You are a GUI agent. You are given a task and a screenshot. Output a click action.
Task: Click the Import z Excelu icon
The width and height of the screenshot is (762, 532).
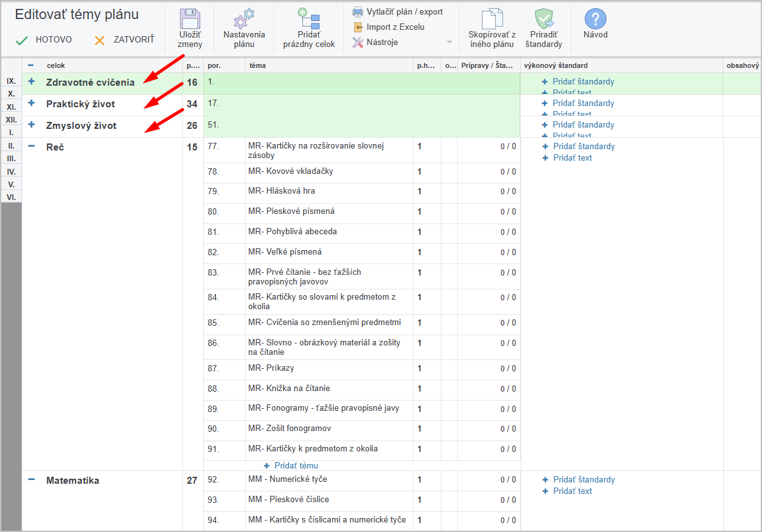[358, 27]
